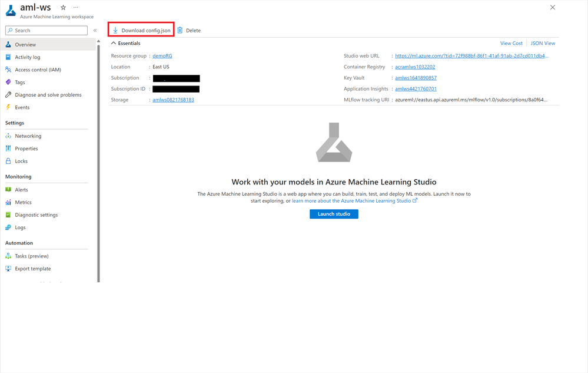
Task: Open container registry acramlws1032202
Action: 415,67
